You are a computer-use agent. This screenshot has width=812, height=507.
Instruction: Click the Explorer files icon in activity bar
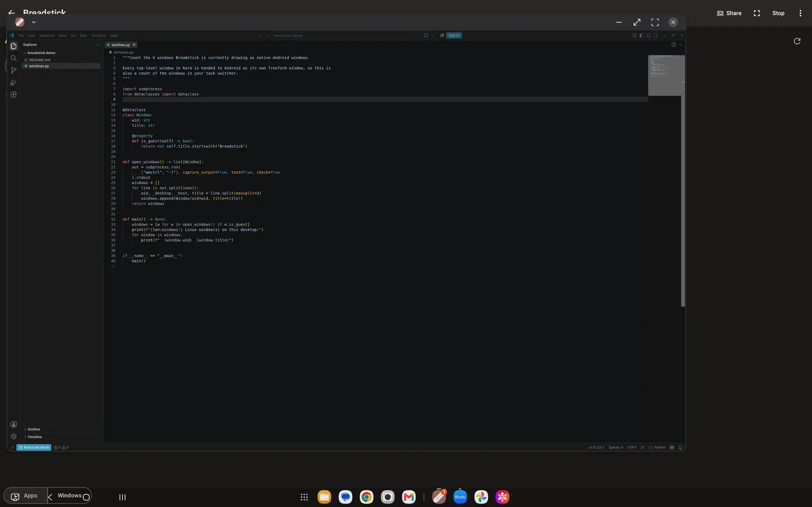[14, 46]
